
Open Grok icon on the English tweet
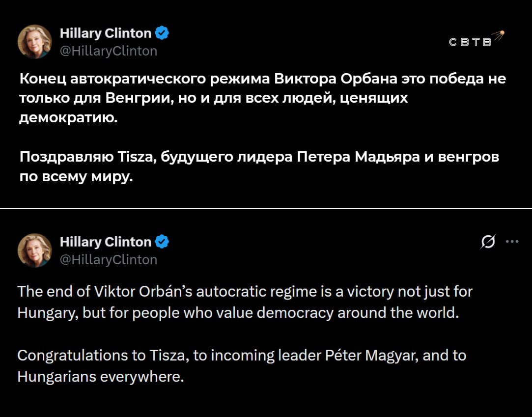[x=490, y=242]
